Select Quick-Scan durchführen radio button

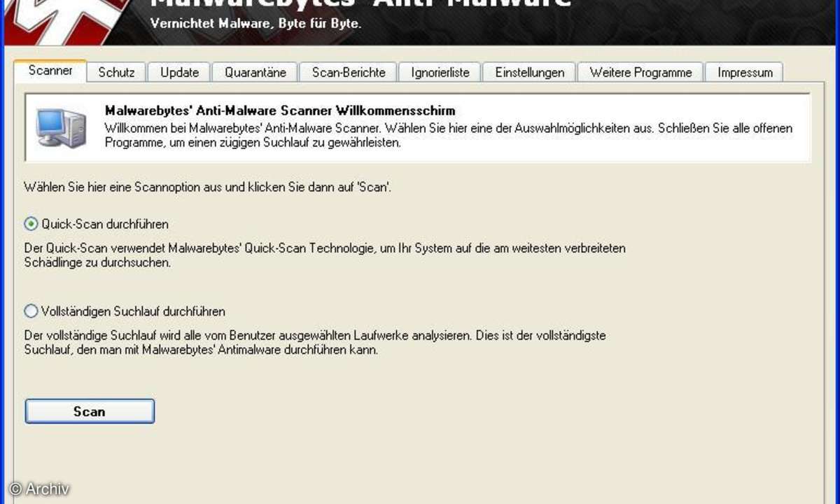click(31, 224)
